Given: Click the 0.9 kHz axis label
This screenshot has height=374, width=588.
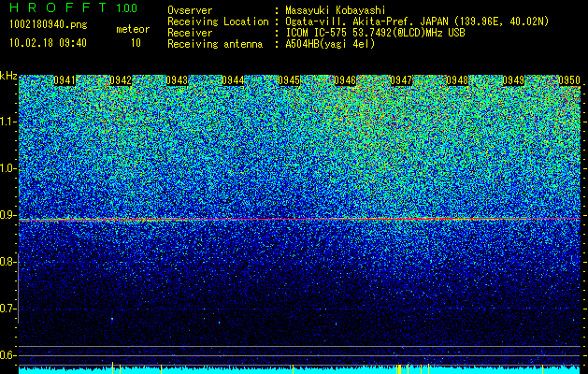Looking at the screenshot, I should (x=7, y=215).
